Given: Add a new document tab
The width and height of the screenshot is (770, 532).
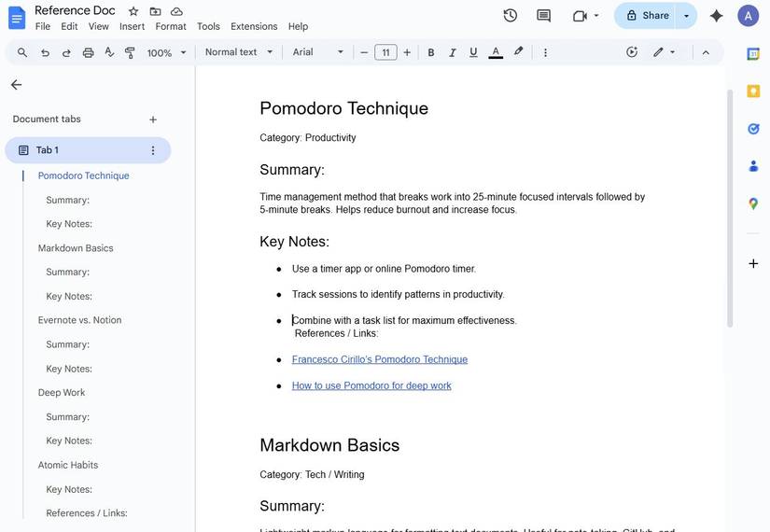Looking at the screenshot, I should coord(153,119).
